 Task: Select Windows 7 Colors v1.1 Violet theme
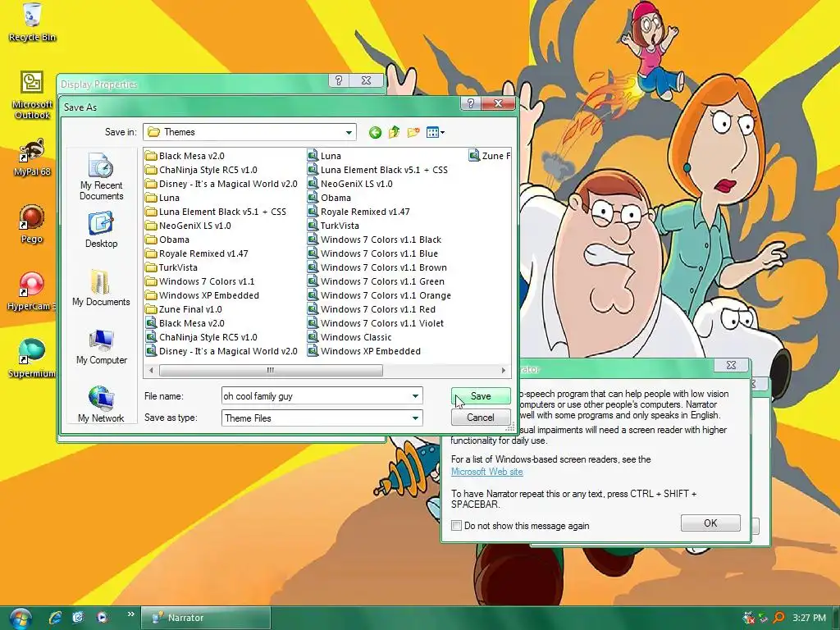pyautogui.click(x=376, y=323)
